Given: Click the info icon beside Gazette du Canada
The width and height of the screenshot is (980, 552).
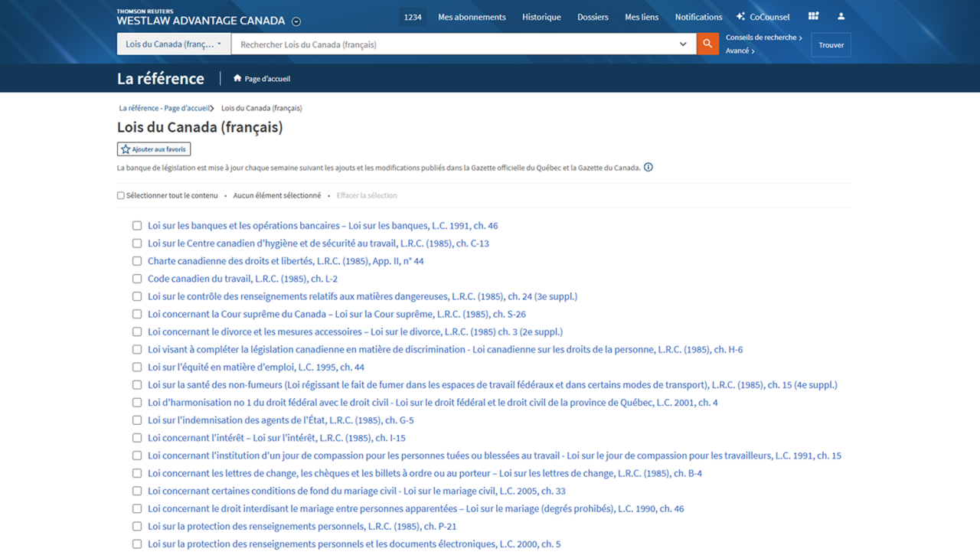Looking at the screenshot, I should click(x=648, y=168).
